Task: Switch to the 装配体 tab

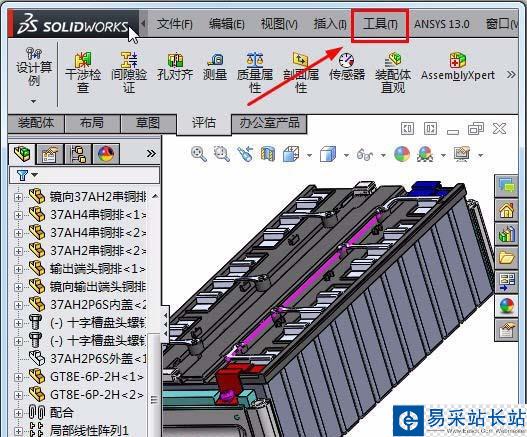Action: click(x=36, y=123)
